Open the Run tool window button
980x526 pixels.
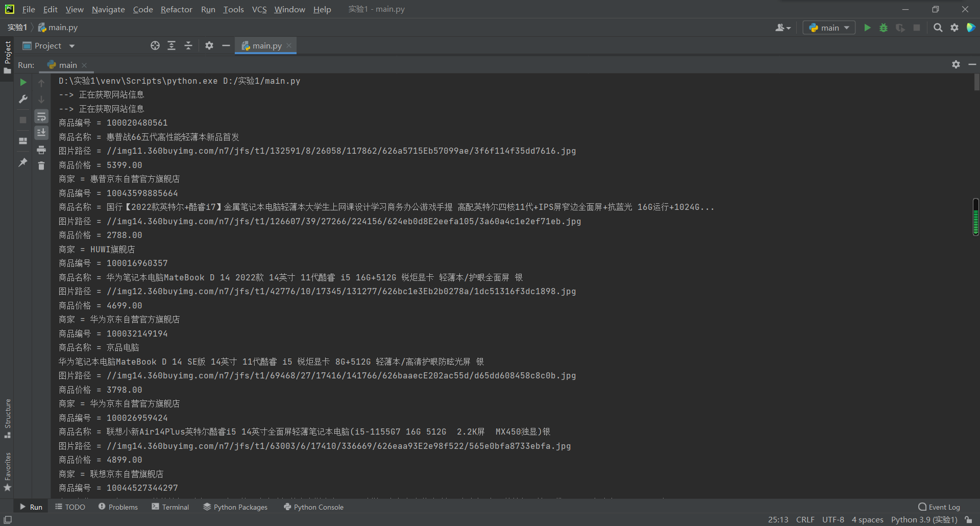tap(31, 507)
